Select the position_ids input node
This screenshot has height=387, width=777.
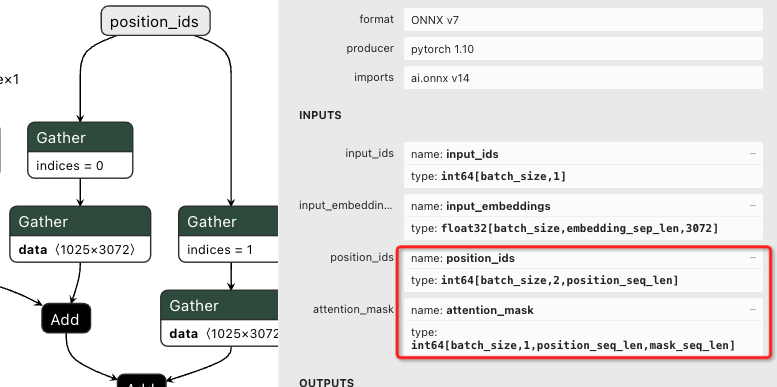pyautogui.click(x=156, y=21)
